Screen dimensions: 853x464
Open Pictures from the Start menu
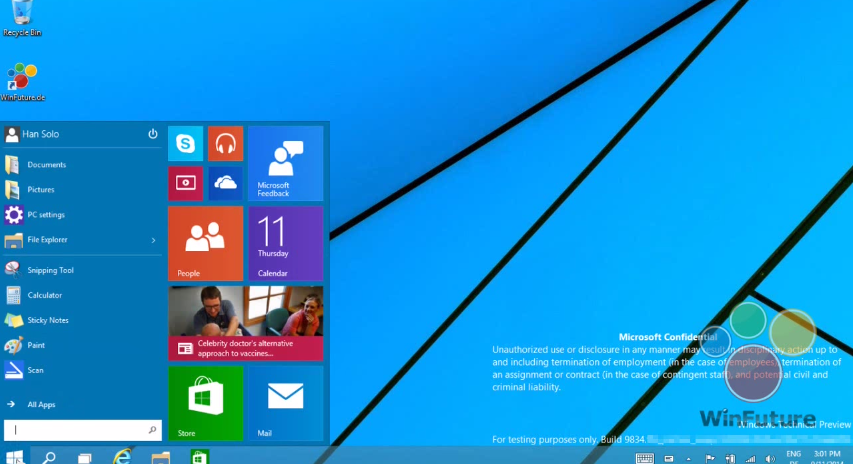click(82, 189)
